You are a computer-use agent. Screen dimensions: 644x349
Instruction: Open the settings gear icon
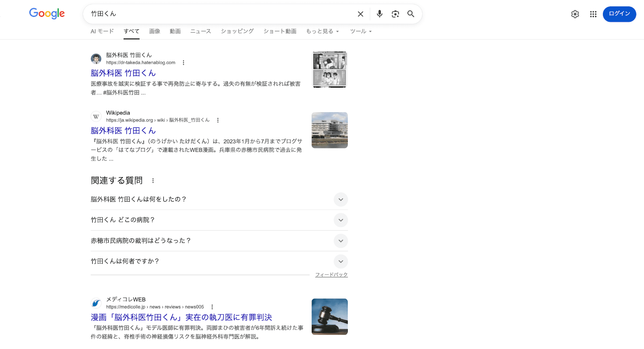click(575, 14)
